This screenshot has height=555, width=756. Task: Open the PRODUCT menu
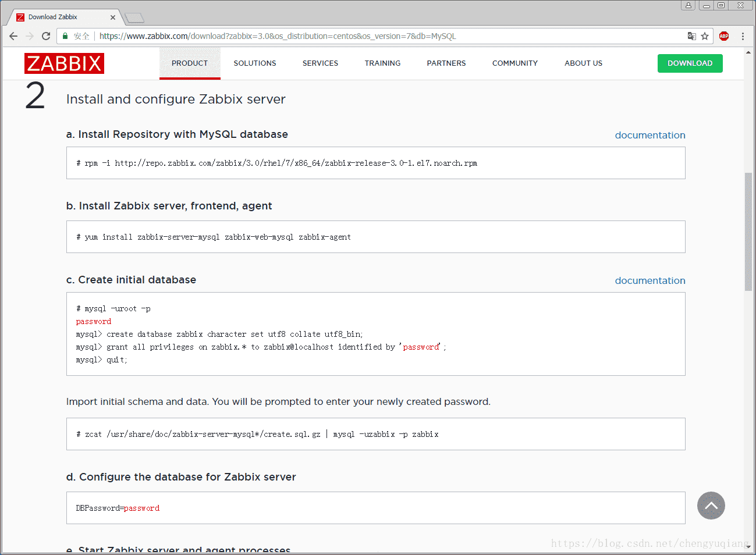[190, 63]
